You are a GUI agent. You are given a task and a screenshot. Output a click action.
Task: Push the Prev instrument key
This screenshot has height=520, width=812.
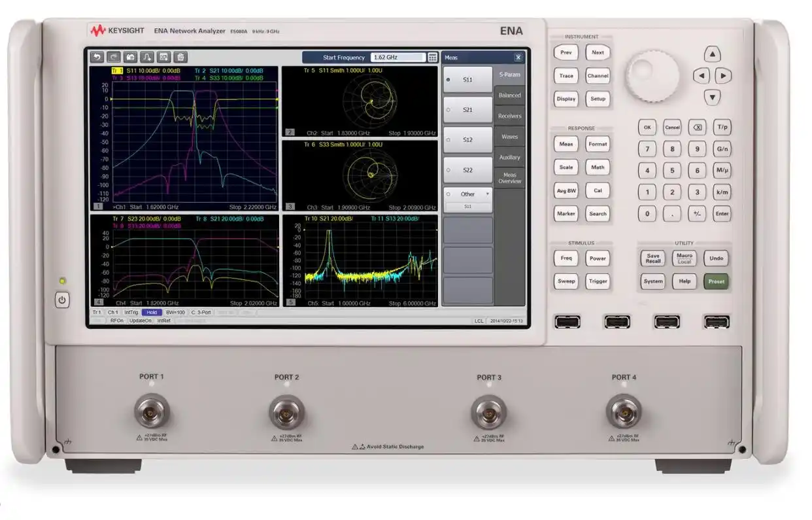click(x=566, y=53)
